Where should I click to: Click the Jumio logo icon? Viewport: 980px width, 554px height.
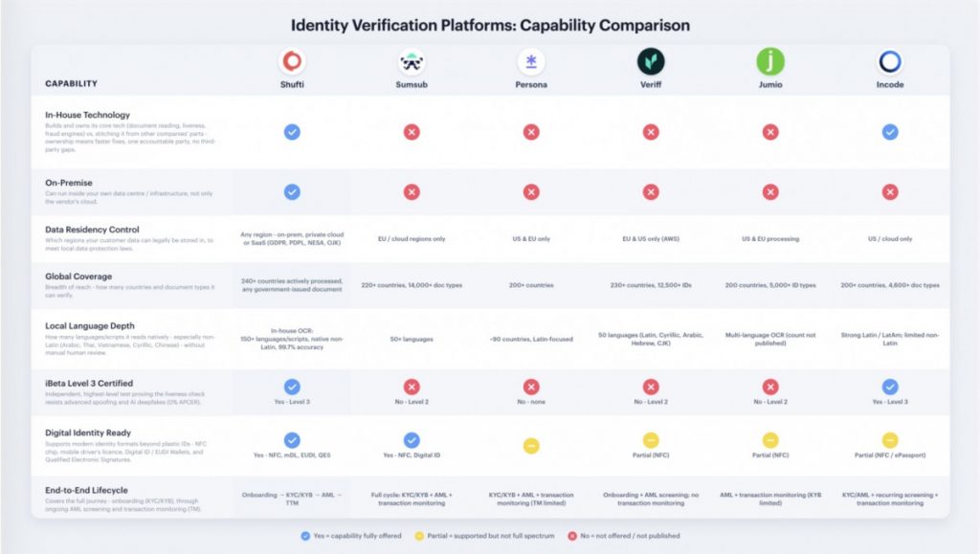[770, 61]
